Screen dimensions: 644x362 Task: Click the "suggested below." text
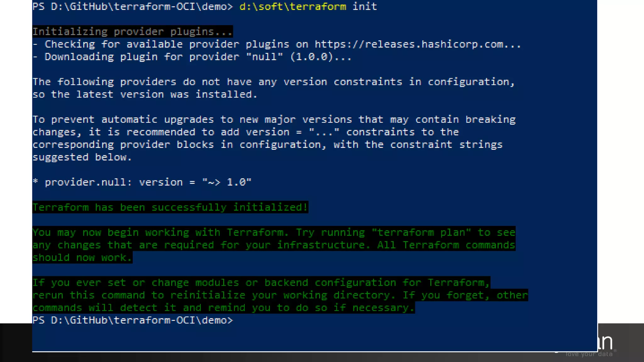click(82, 157)
